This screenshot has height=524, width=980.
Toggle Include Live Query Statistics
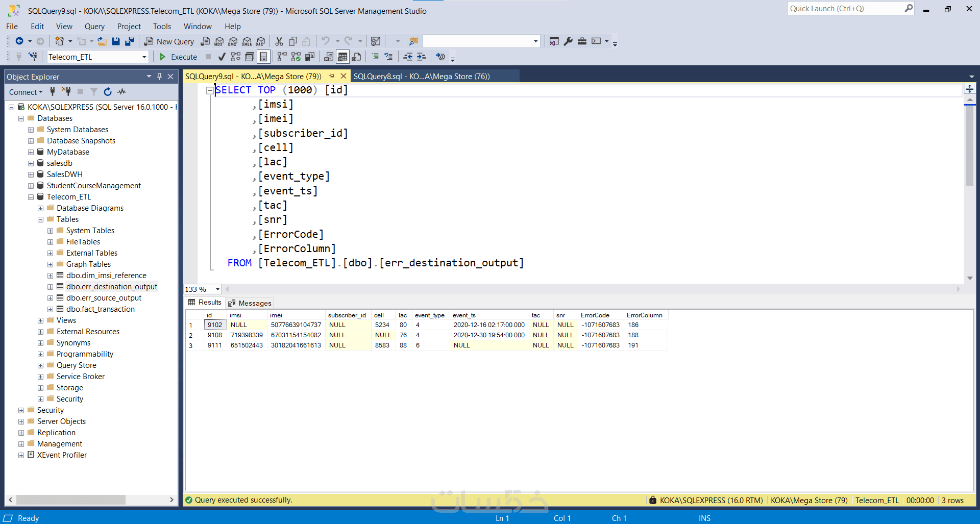coord(296,57)
